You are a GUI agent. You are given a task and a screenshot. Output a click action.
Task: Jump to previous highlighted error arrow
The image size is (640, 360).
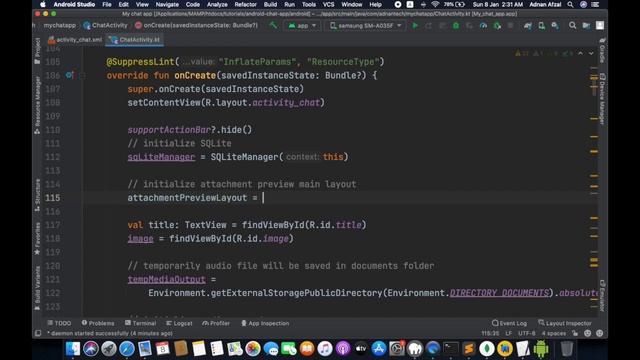point(580,53)
